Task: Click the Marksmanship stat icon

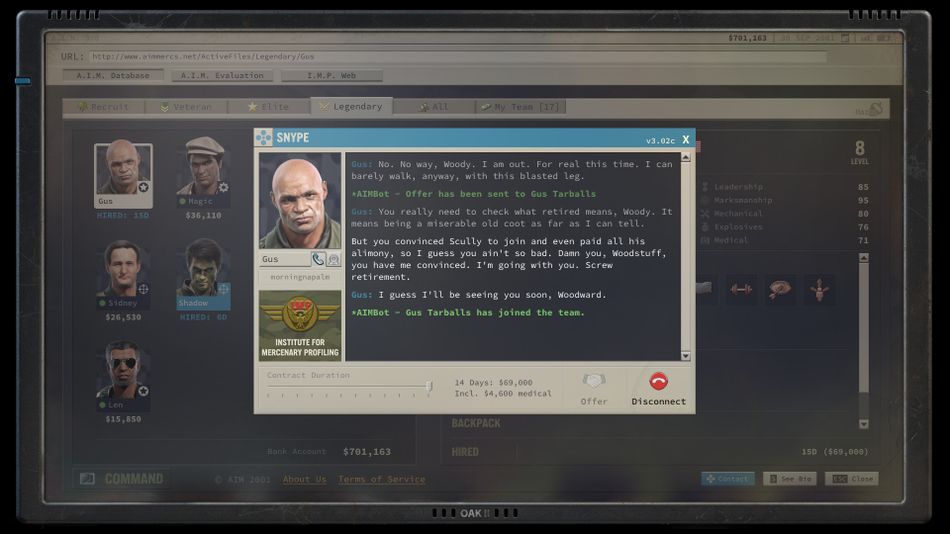Action: [705, 200]
